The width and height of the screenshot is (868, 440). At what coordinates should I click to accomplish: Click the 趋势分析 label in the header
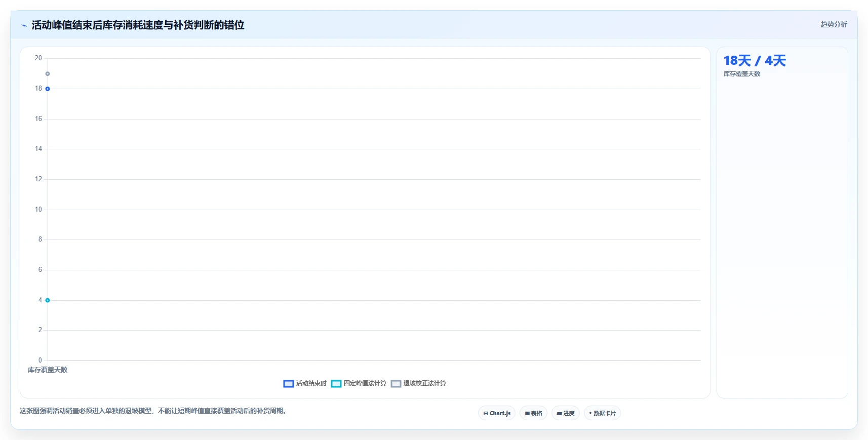coord(834,24)
